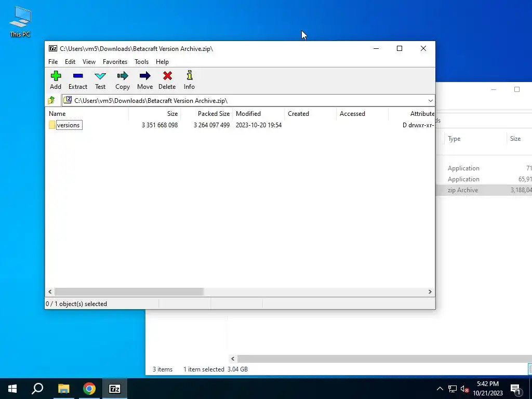This screenshot has width=532, height=399.
Task: Click '3 items' in Explorer status bar
Action: click(x=163, y=369)
